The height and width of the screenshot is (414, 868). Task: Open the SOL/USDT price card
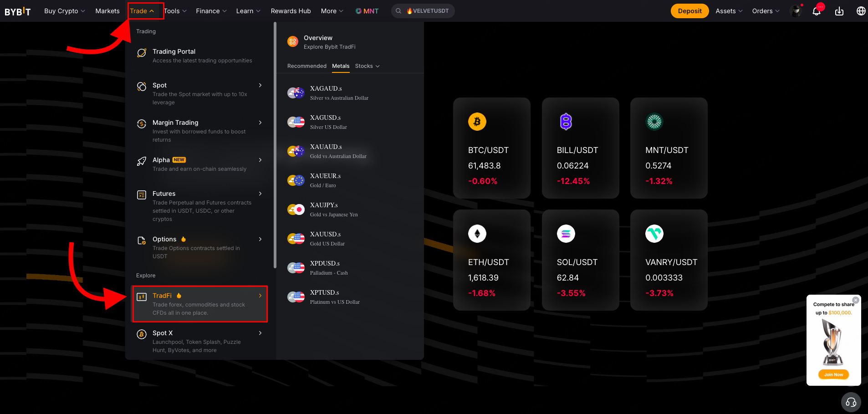click(x=581, y=260)
